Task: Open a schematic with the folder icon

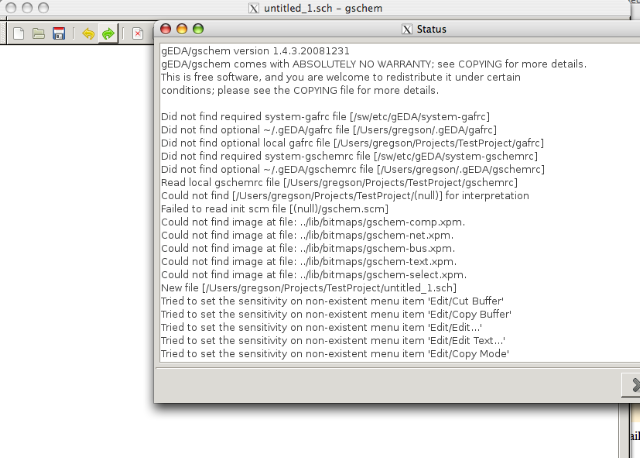Action: point(38,34)
